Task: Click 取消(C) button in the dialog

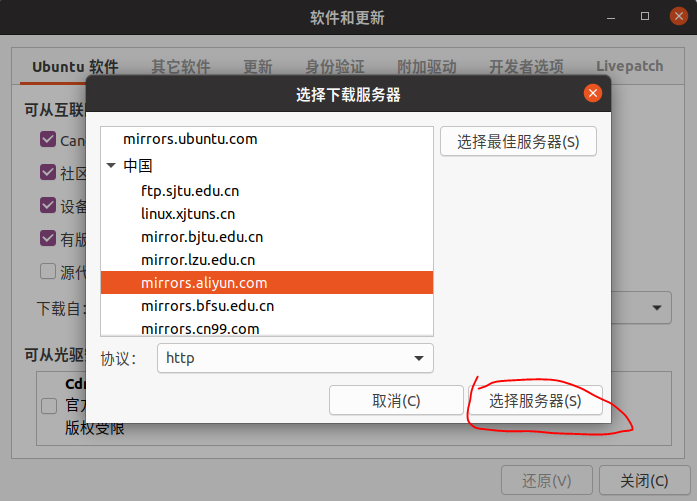Action: coord(396,401)
